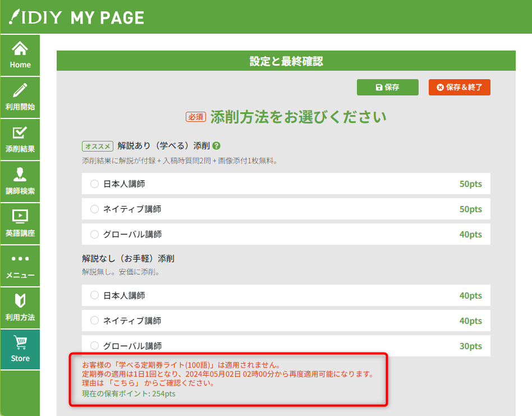The width and height of the screenshot is (532, 416).
Task: Open the メニュー three-dots icon
Action: pyautogui.click(x=20, y=259)
